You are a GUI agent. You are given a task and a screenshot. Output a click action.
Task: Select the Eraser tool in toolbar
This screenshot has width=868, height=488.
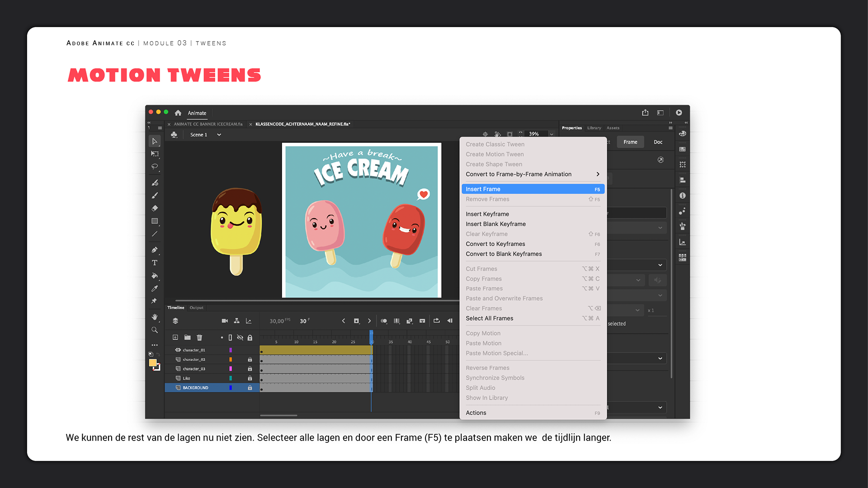pos(155,208)
